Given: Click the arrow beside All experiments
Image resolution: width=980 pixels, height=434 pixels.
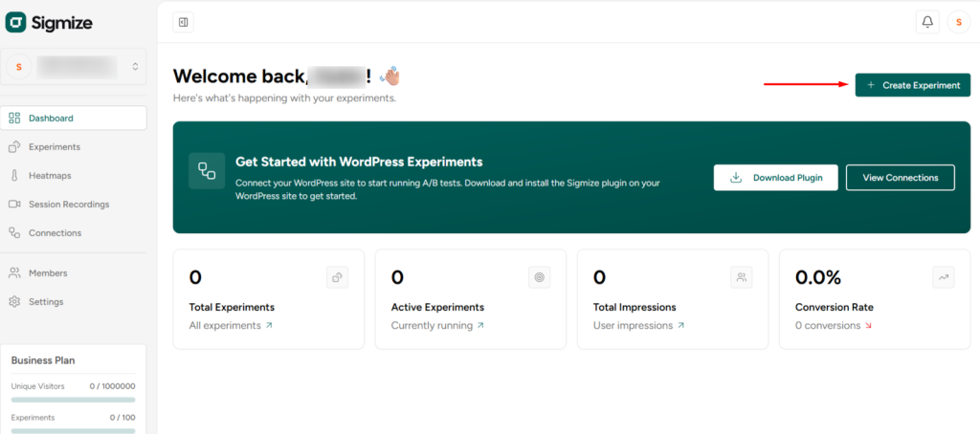Looking at the screenshot, I should 269,325.
